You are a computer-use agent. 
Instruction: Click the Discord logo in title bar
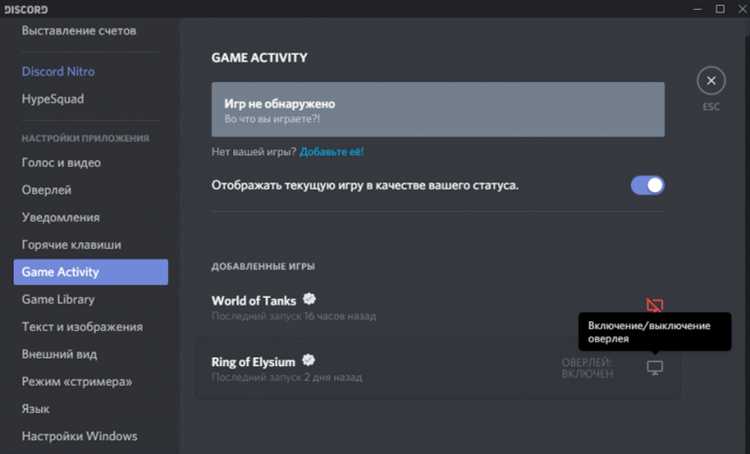[x=26, y=10]
